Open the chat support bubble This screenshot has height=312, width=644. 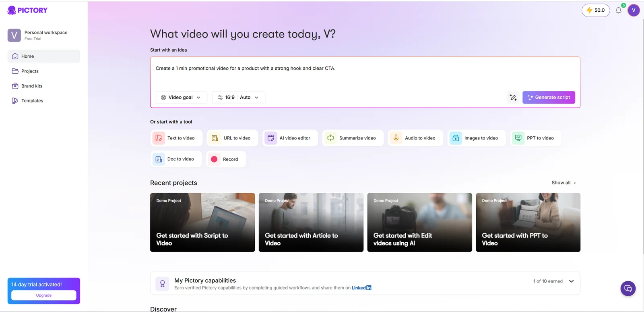(628, 288)
